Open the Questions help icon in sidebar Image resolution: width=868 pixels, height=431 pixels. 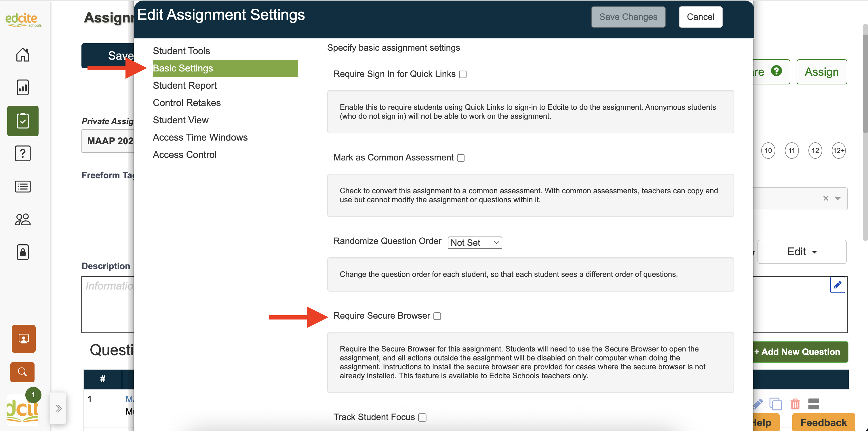coord(22,154)
